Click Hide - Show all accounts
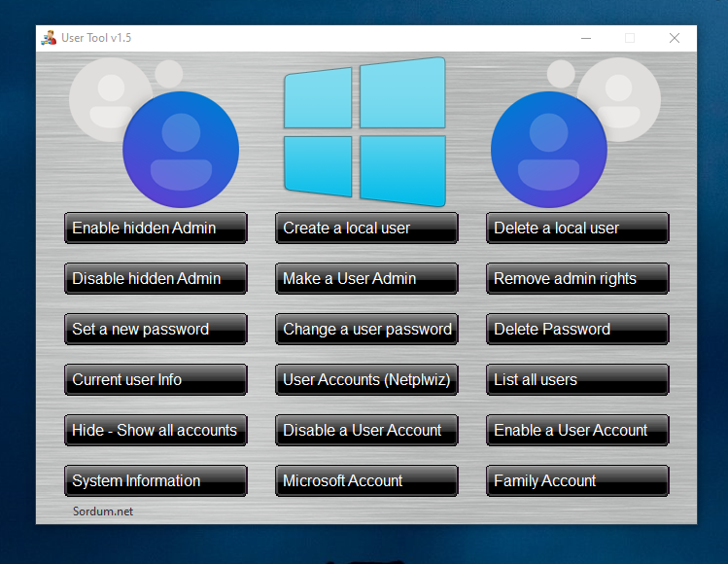Viewport: 728px width, 564px height. pyautogui.click(x=156, y=431)
